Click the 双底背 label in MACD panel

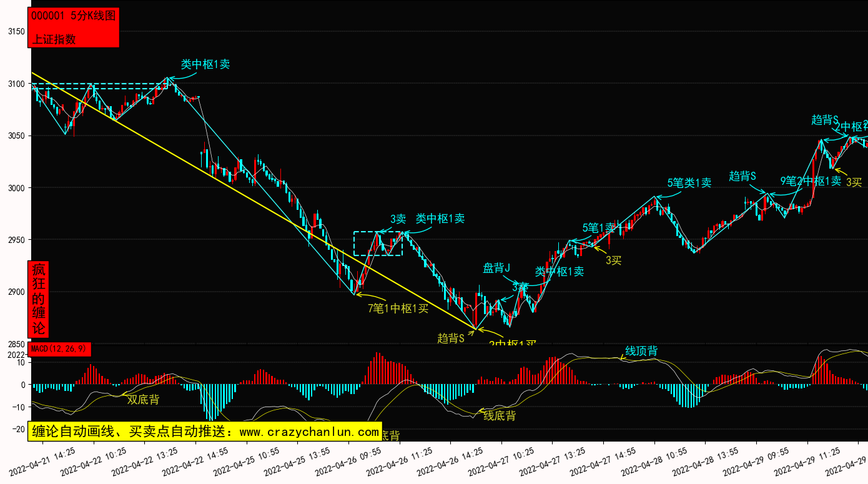point(143,400)
